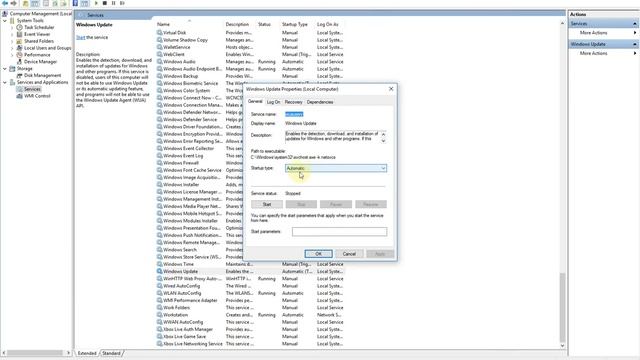This screenshot has height=360, width=640.
Task: Select Performance in the tree
Action: (x=37, y=55)
